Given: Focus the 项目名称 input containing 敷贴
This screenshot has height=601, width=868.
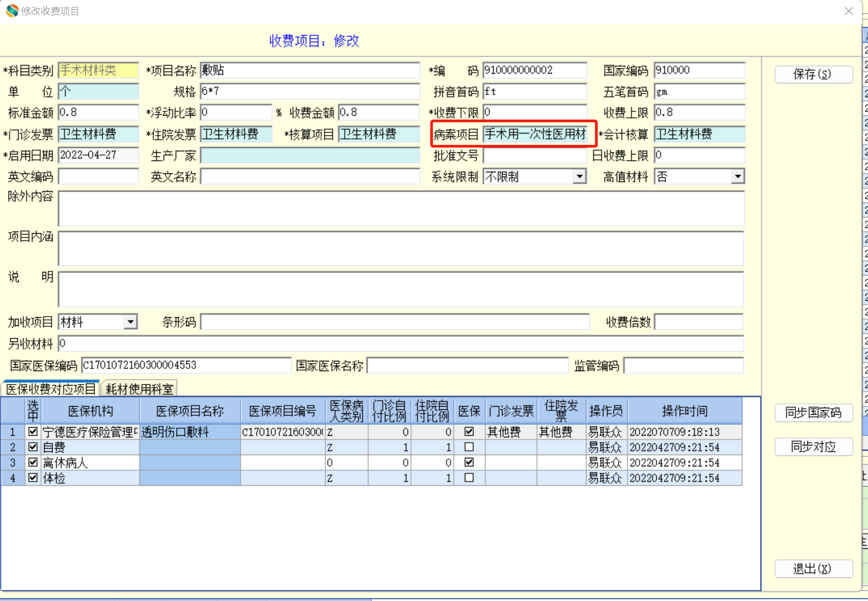Looking at the screenshot, I should [x=310, y=71].
